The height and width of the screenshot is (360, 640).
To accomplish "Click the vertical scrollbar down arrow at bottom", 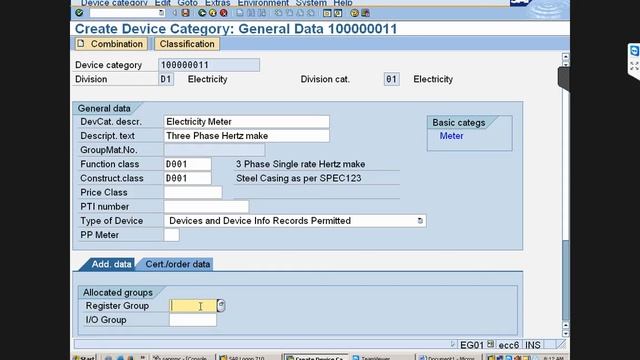I will (x=565, y=333).
